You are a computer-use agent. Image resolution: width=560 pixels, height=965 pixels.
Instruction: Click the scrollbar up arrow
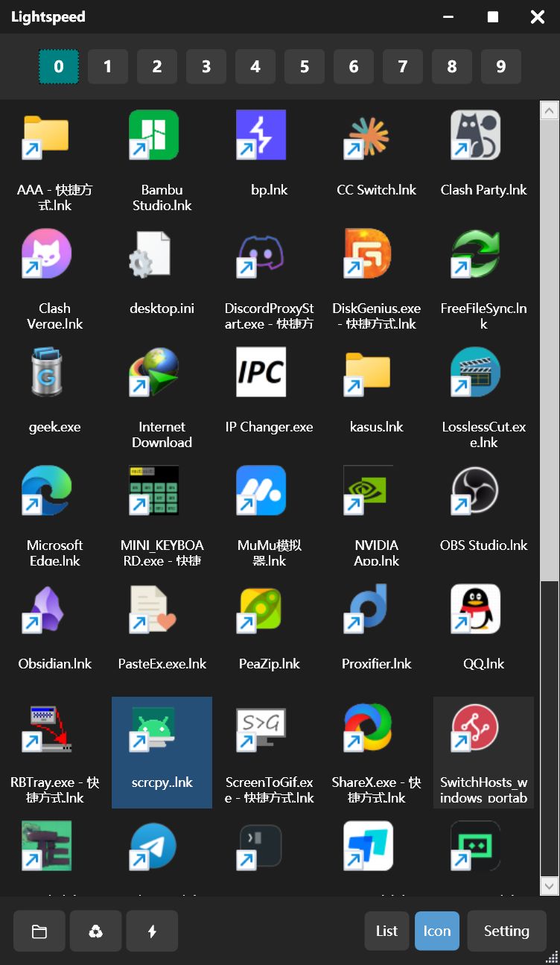pyautogui.click(x=550, y=111)
